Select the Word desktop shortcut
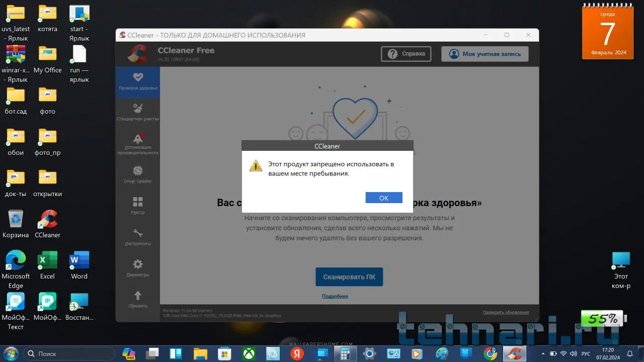The height and width of the screenshot is (362, 644). click(79, 266)
